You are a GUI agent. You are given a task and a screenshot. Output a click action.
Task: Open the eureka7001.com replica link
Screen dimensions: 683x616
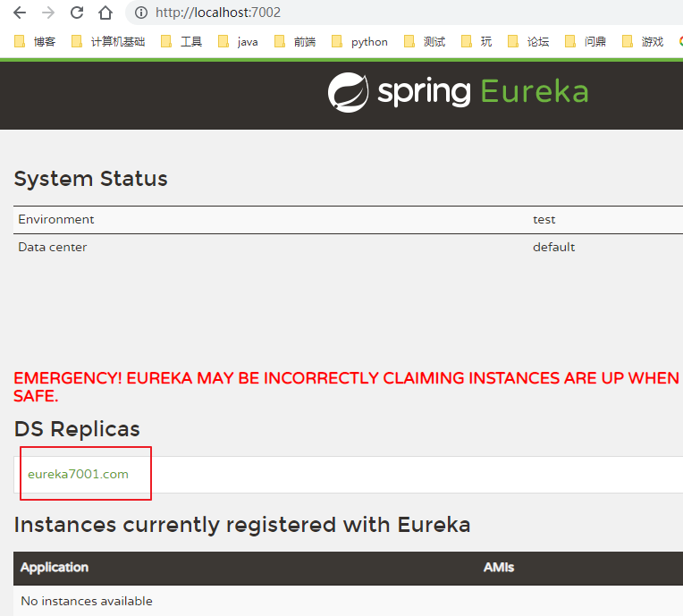78,474
